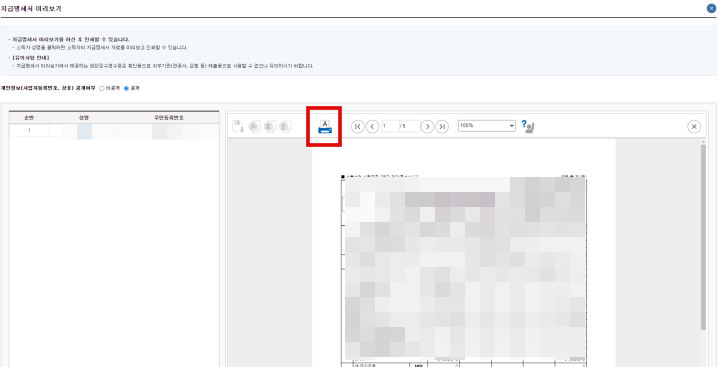Screen dimensions: 720x367
Task: Export the report as PDF
Action: pos(254,127)
